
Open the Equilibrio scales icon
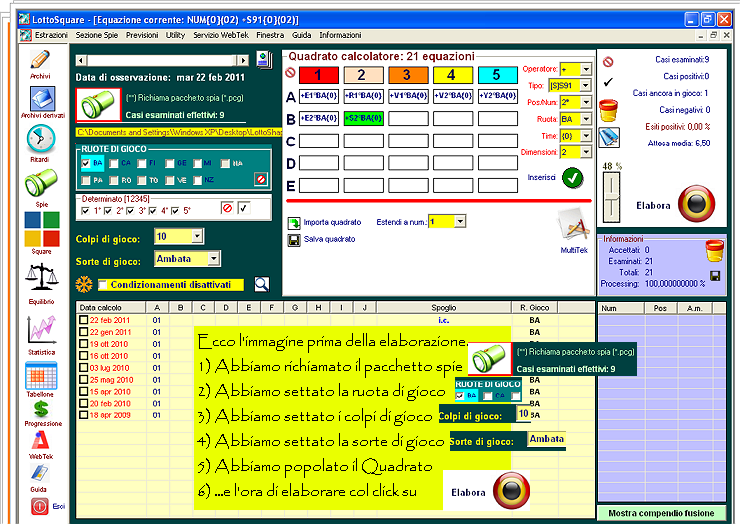tap(42, 278)
